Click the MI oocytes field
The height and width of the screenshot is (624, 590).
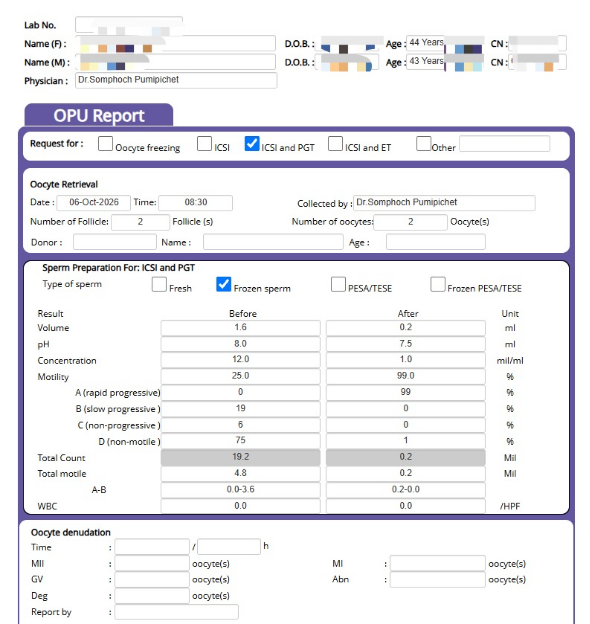[438, 564]
